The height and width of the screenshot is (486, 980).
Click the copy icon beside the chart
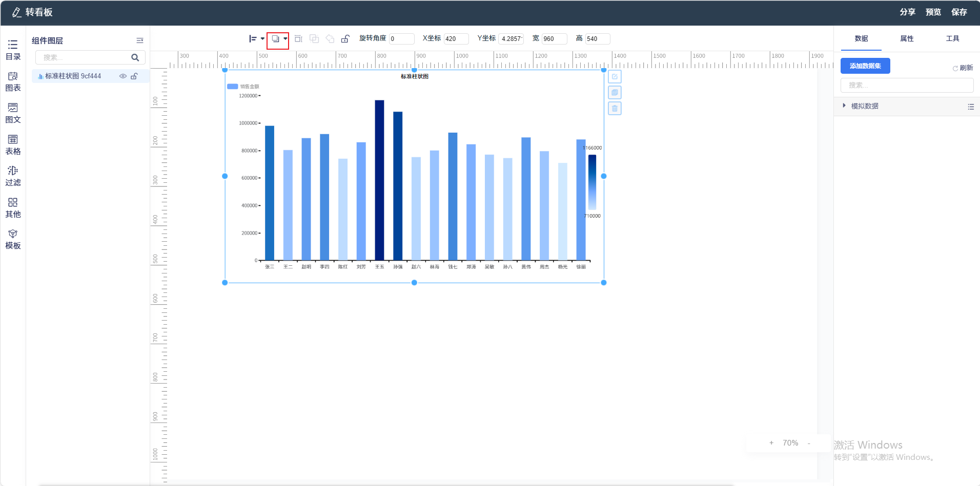(x=615, y=93)
